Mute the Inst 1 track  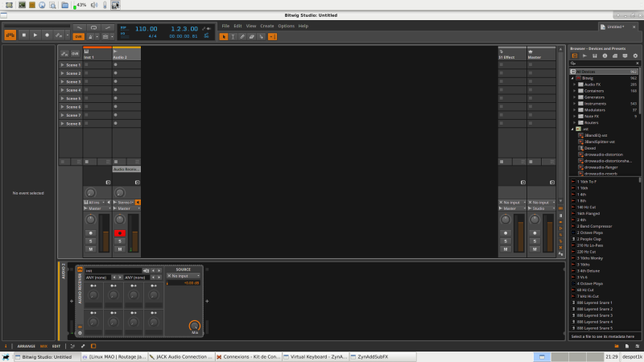pos(91,249)
